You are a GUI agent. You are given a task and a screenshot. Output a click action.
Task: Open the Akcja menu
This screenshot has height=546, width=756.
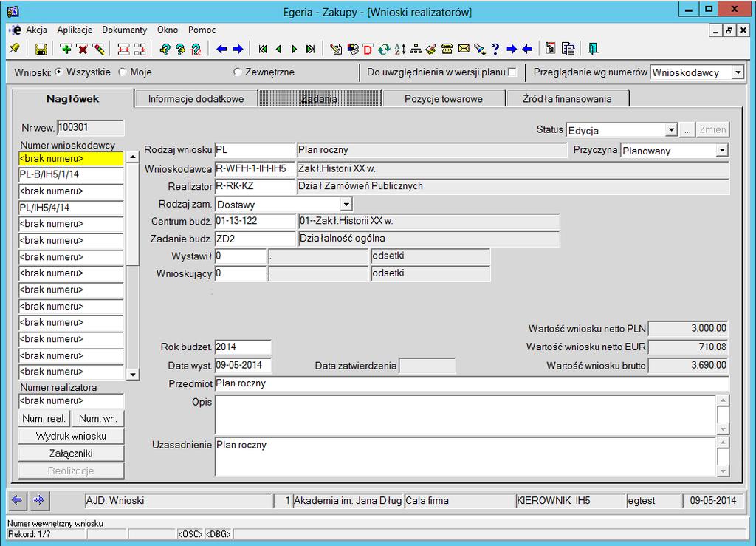[36, 30]
